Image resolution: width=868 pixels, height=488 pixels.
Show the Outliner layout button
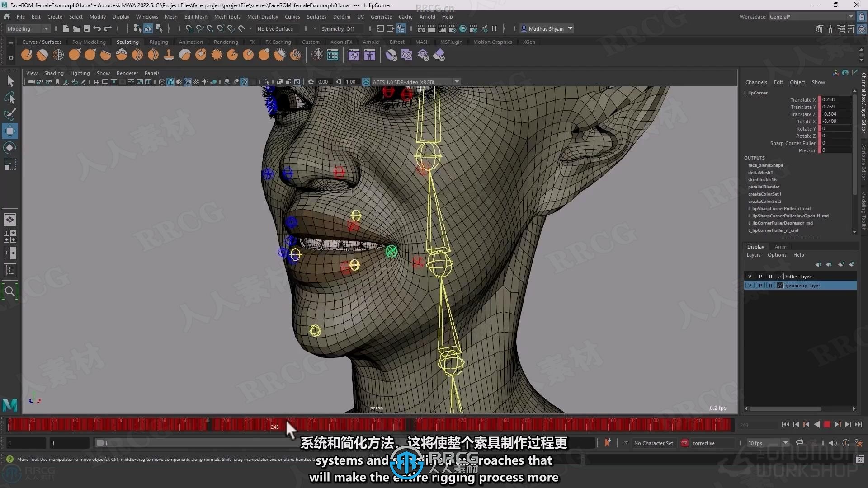(x=10, y=270)
